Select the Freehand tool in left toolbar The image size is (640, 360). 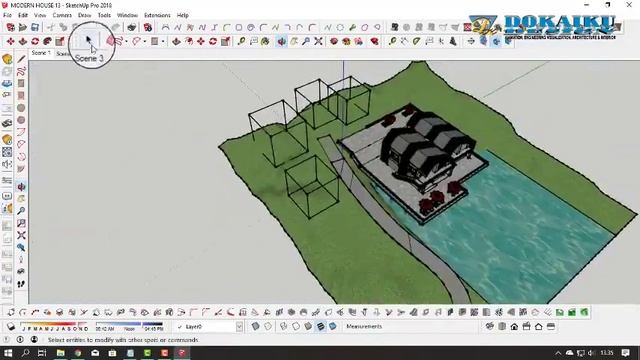tap(21, 71)
